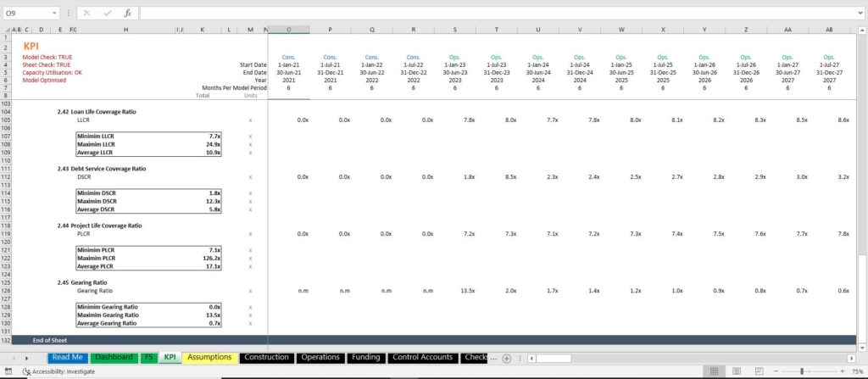Expand the formula bar with chevron

point(862,13)
